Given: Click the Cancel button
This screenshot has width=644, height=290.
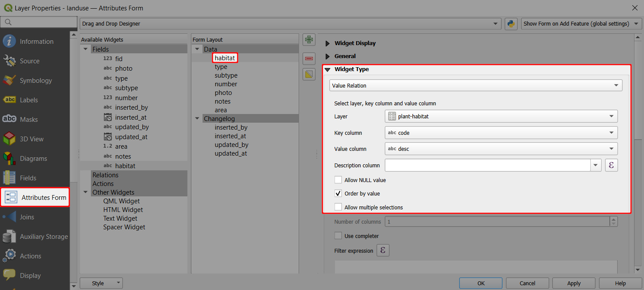Looking at the screenshot, I should point(527,283).
